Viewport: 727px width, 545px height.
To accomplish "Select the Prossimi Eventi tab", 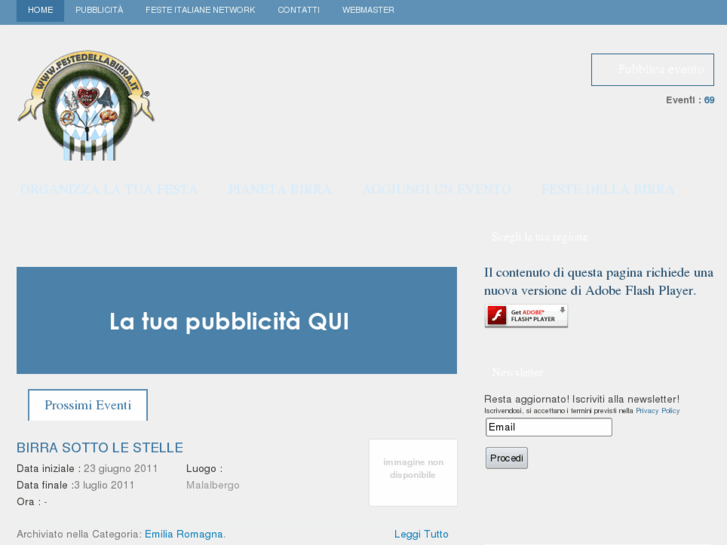I will 88,405.
